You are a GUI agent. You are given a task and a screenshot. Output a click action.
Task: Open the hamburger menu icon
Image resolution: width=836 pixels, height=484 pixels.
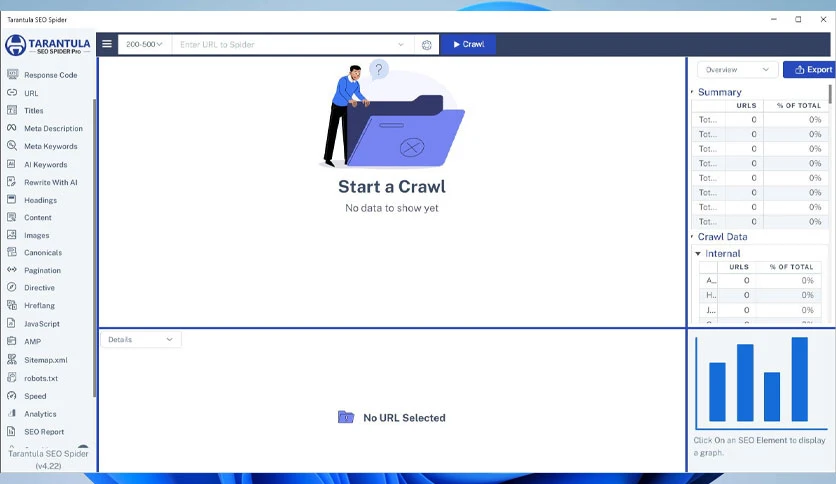click(x=107, y=44)
